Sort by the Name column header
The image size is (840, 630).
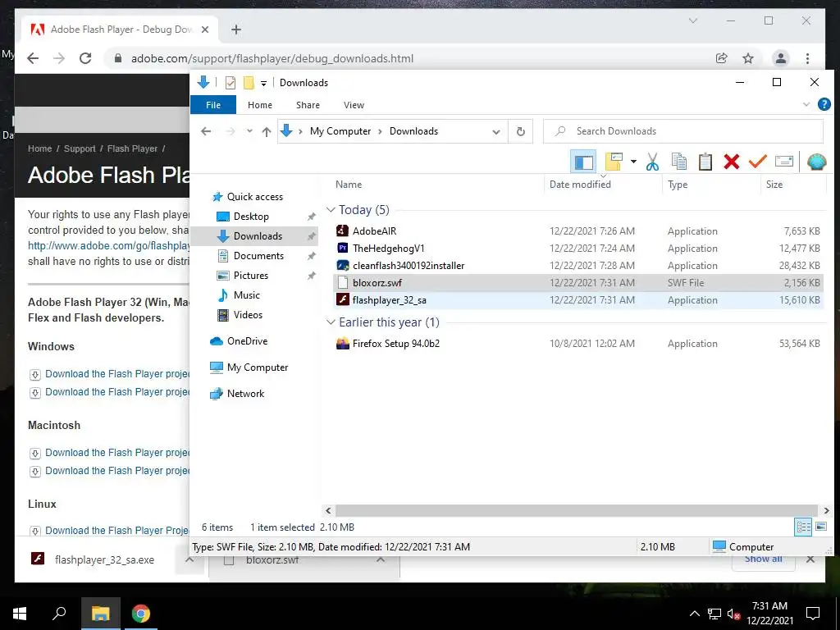pos(349,185)
